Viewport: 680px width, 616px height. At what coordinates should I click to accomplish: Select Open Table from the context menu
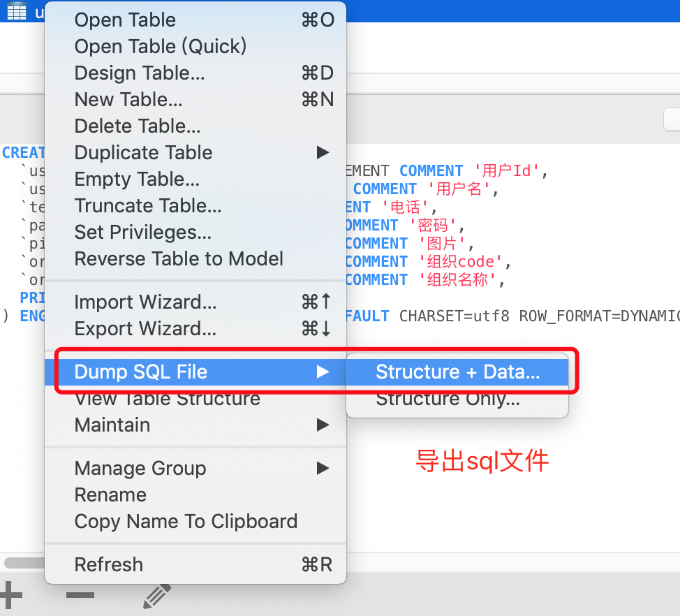(125, 20)
